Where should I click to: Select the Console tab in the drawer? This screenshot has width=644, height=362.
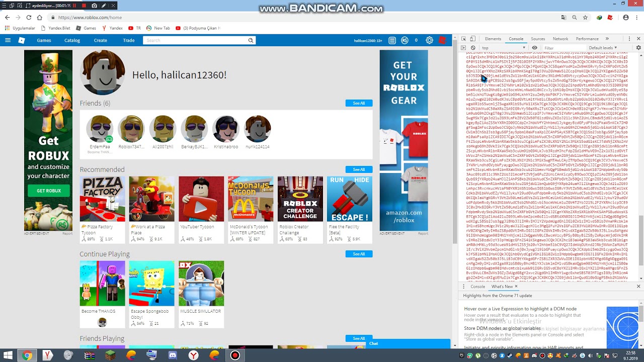477,287
